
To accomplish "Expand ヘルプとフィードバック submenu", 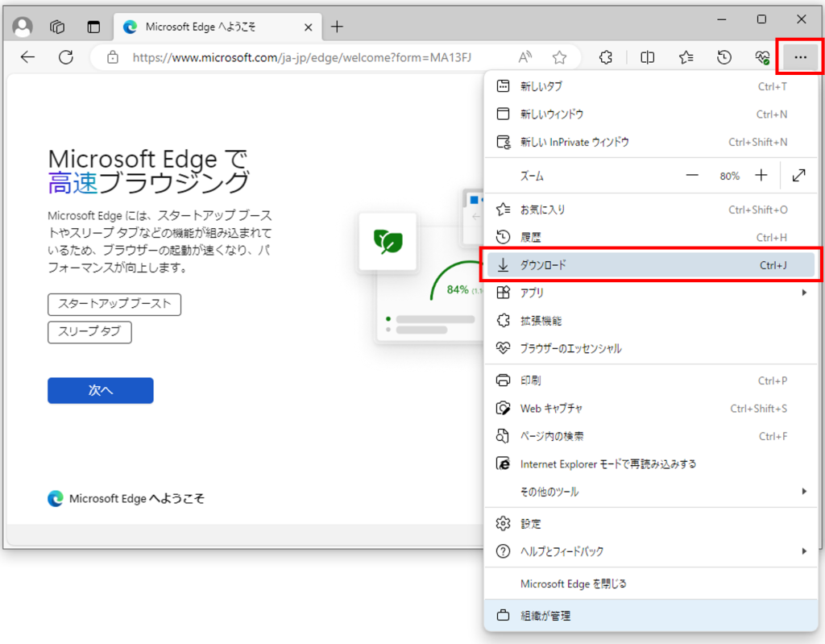I will coord(650,551).
